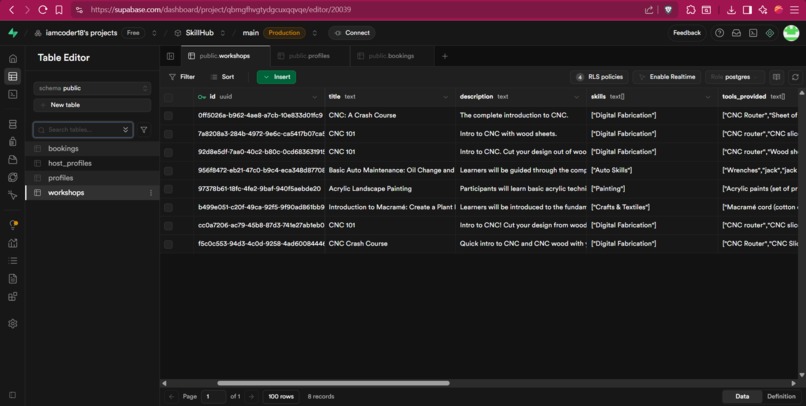
Task: Open the Insert dropdown button
Action: (277, 77)
